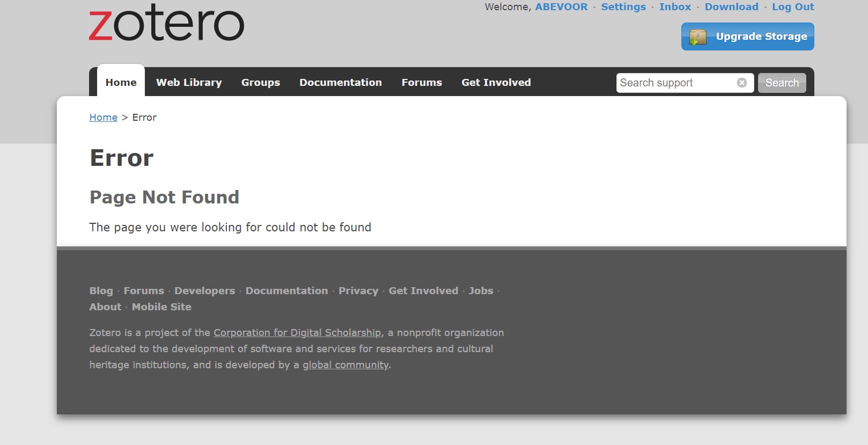
Task: Open the About footer link
Action: [105, 307]
